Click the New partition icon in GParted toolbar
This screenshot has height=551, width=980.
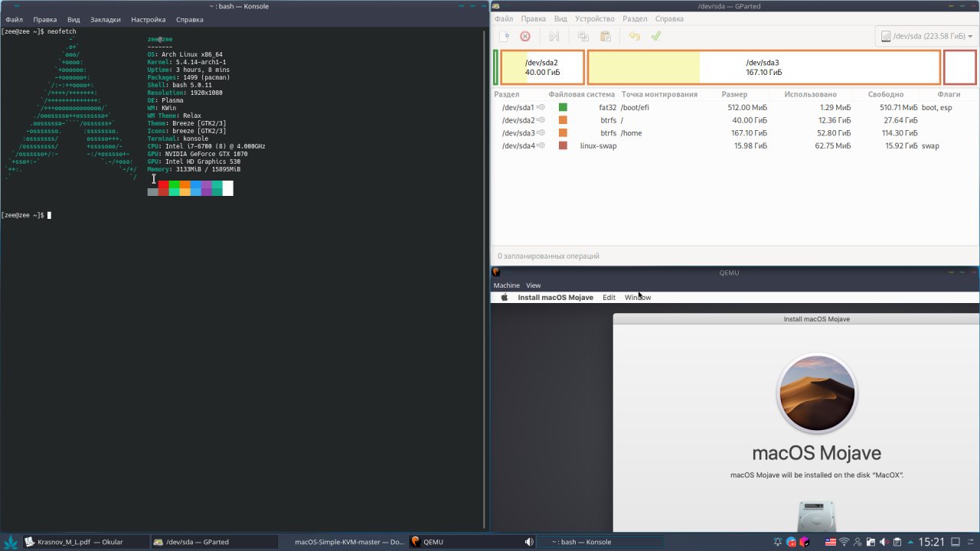point(504,36)
